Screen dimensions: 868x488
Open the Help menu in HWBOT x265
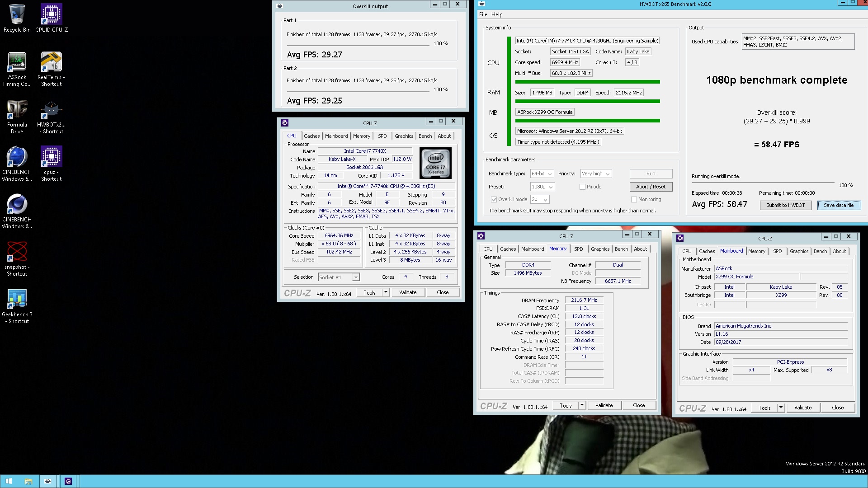click(497, 14)
